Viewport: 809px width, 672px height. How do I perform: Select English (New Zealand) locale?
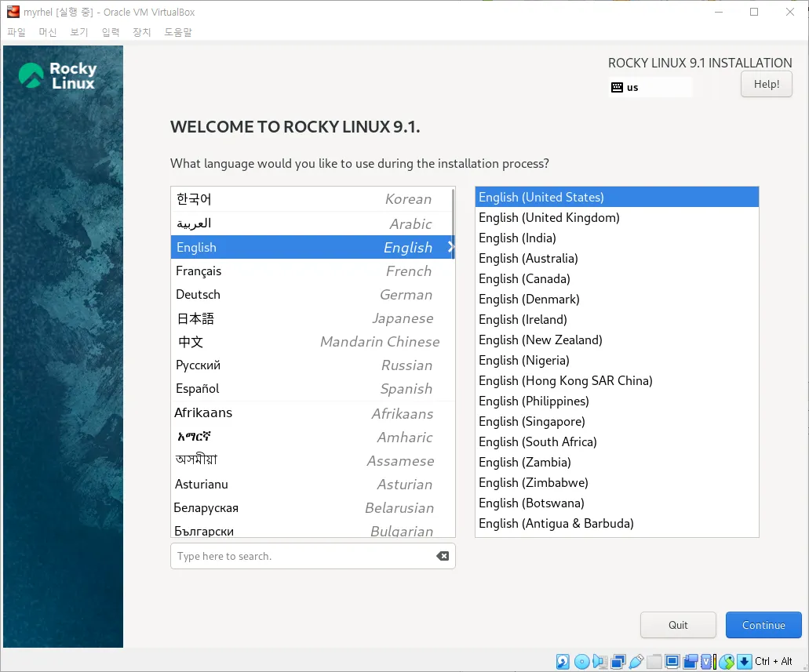[617, 340]
